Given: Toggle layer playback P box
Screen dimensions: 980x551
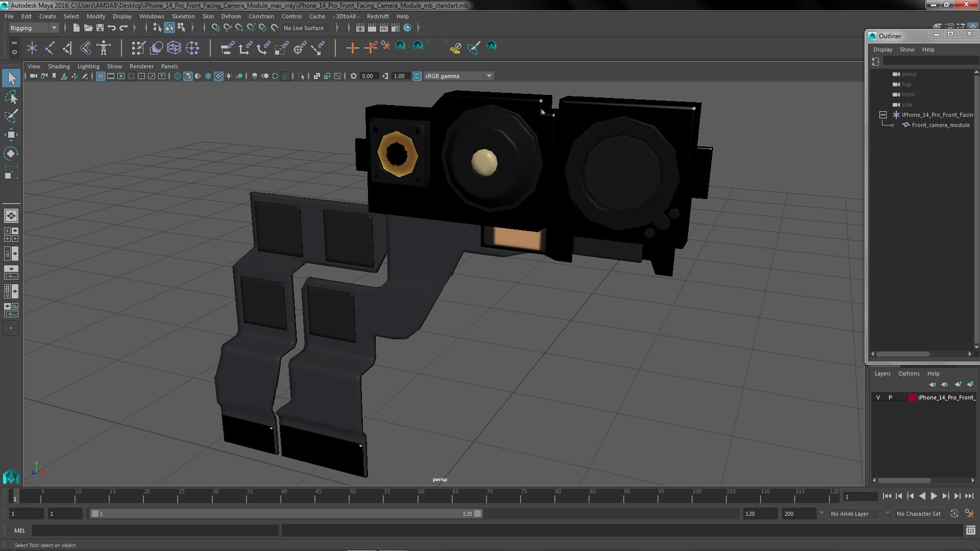Looking at the screenshot, I should tap(890, 397).
